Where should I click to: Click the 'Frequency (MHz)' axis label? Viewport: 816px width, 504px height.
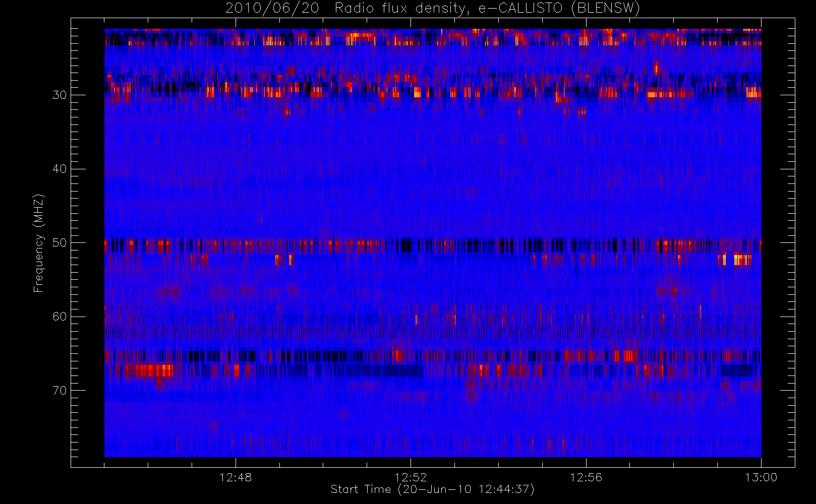coord(39,243)
